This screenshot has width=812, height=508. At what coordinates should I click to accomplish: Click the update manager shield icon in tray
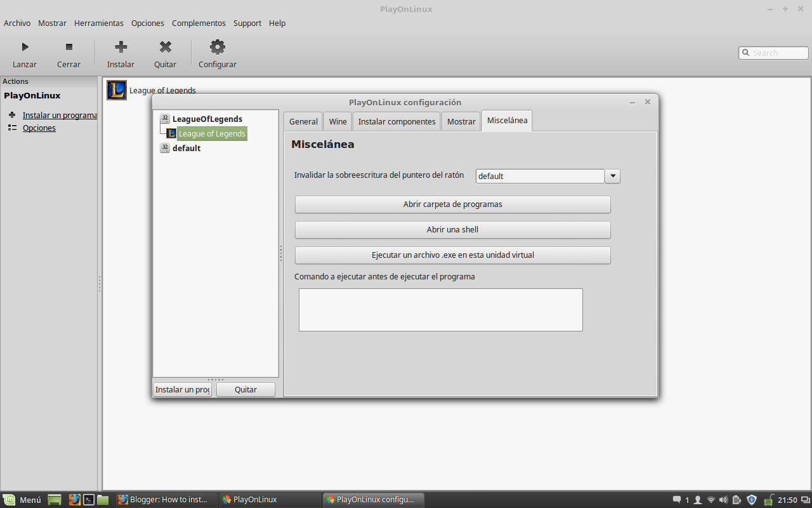point(752,500)
